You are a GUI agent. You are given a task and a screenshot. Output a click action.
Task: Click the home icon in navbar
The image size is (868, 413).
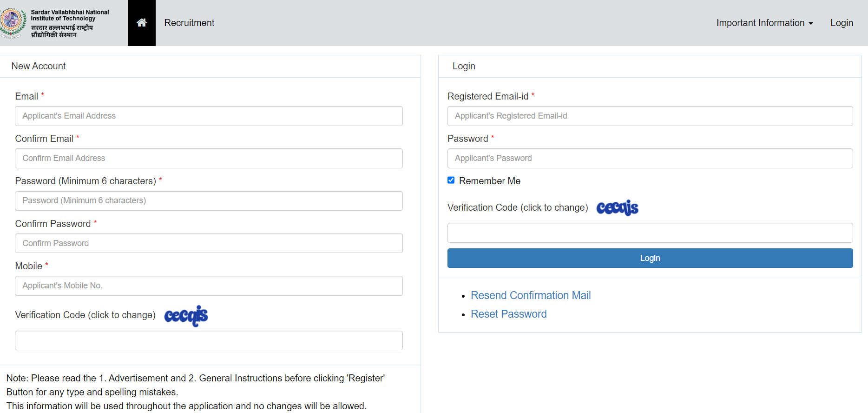click(142, 23)
